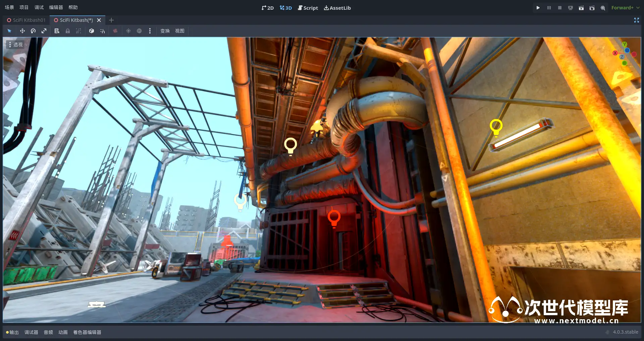The height and width of the screenshot is (341, 644).
Task: Open the 透视 perspective viewport menu
Action: click(x=15, y=45)
